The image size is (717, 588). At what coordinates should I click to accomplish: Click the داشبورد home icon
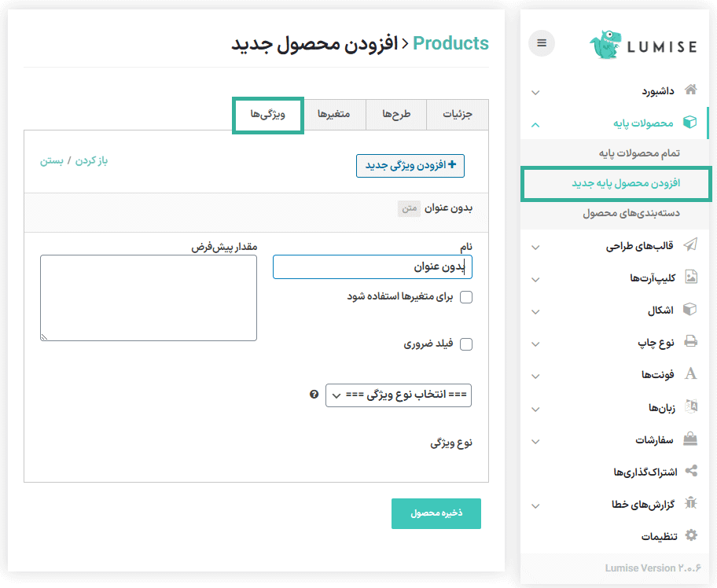[x=690, y=90]
